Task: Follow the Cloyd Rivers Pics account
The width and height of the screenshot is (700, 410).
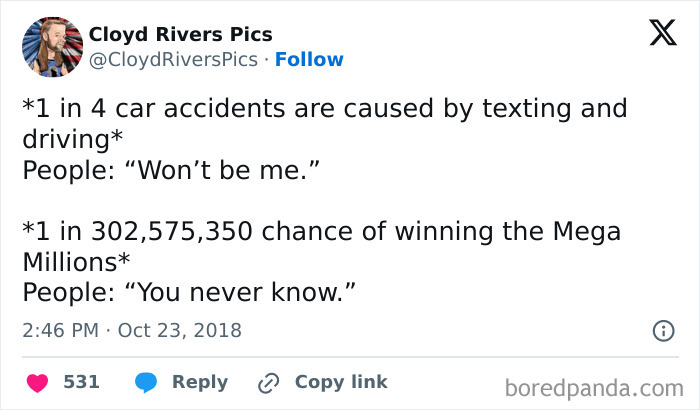Action: [309, 60]
